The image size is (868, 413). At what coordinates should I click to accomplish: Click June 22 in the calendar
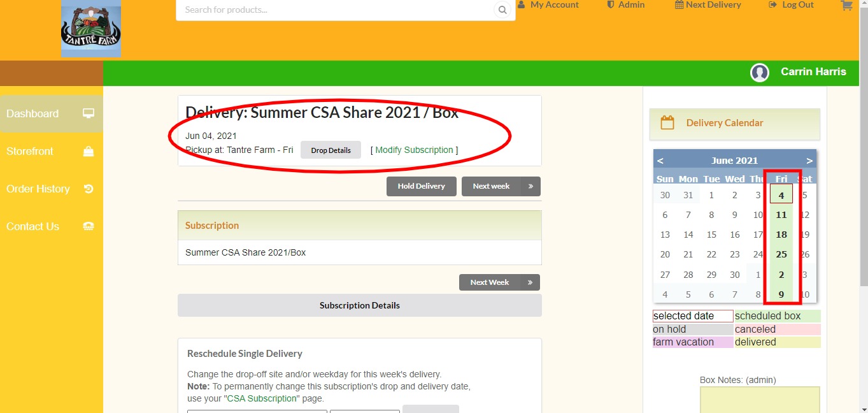coord(711,254)
